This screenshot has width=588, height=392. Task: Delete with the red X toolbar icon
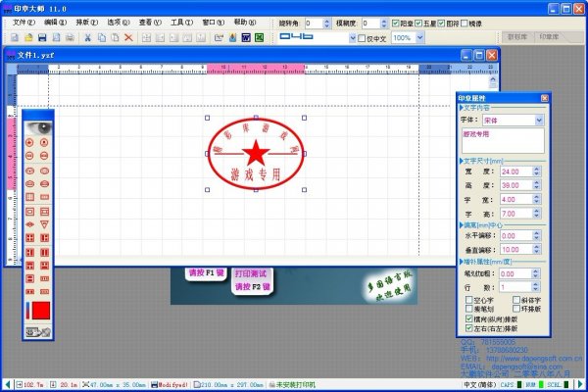point(128,37)
